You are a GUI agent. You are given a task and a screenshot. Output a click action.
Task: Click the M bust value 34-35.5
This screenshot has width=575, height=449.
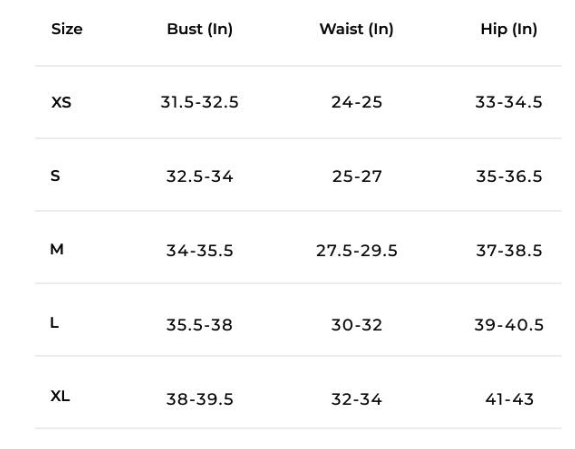pos(199,251)
